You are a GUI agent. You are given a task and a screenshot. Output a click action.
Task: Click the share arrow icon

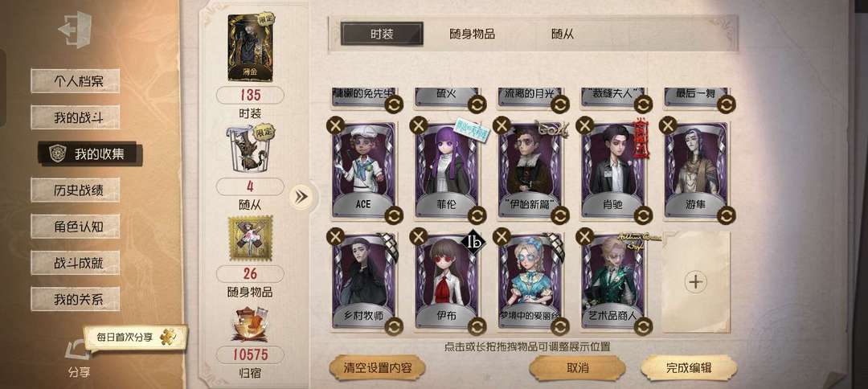point(77,350)
